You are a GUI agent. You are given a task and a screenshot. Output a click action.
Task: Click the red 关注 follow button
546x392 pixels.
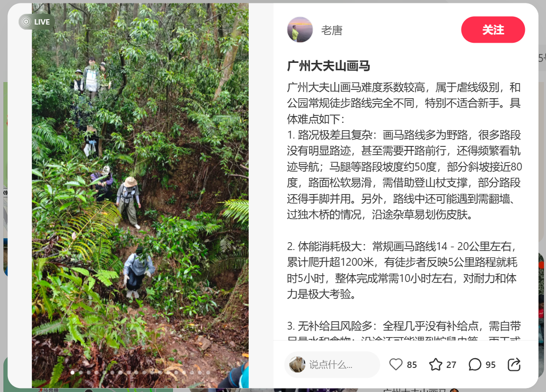493,29
